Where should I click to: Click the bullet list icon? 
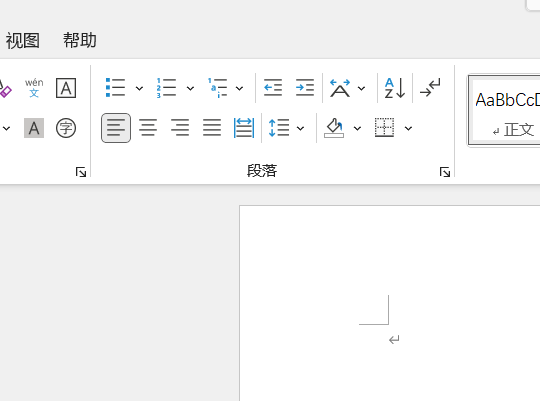click(x=115, y=88)
